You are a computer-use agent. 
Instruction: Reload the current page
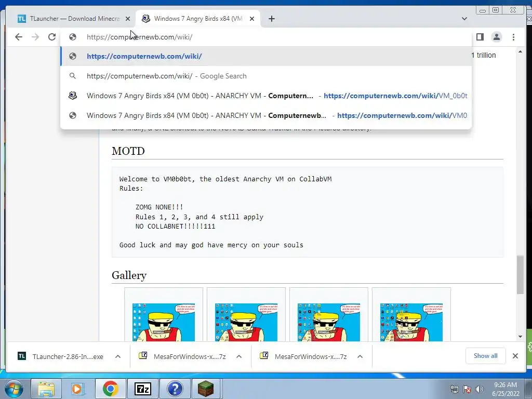coord(52,37)
